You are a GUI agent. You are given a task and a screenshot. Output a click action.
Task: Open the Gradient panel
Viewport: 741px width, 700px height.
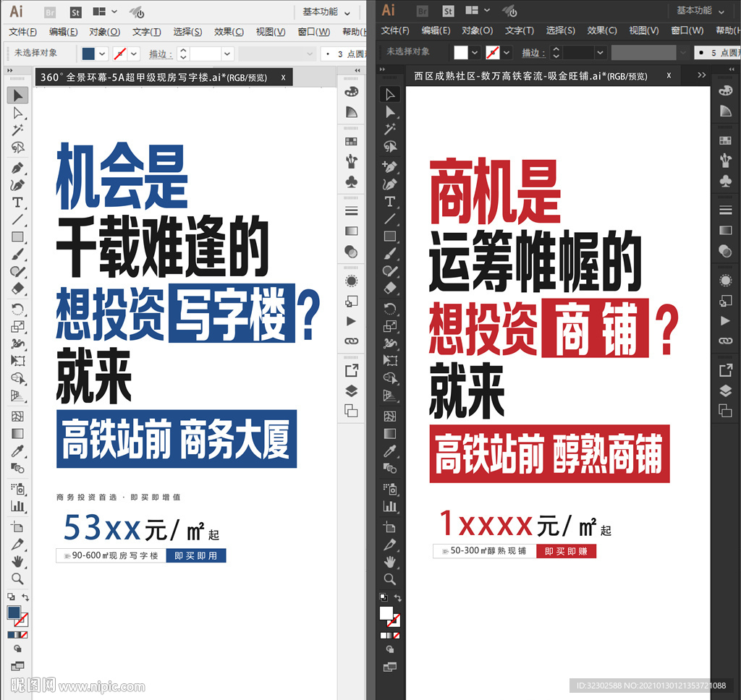pyautogui.click(x=351, y=230)
